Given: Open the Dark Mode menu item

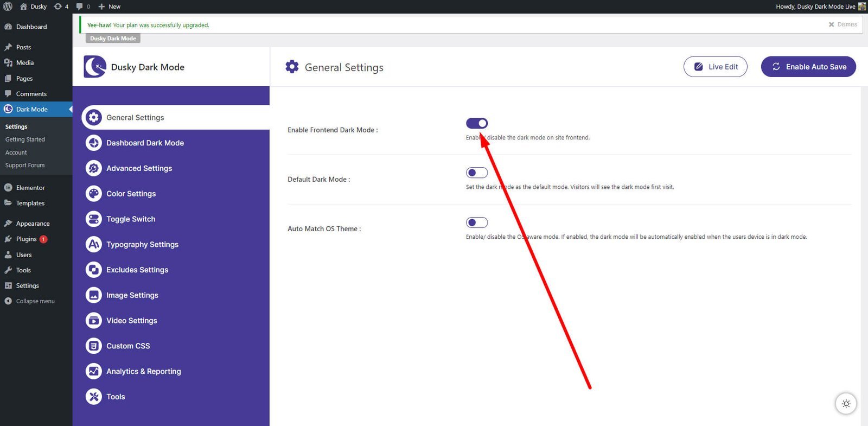Looking at the screenshot, I should [36, 109].
